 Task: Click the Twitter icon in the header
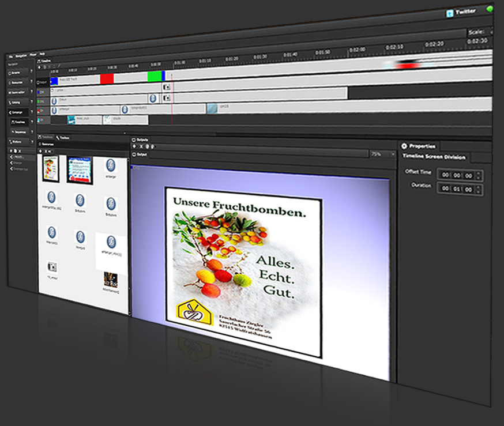450,12
